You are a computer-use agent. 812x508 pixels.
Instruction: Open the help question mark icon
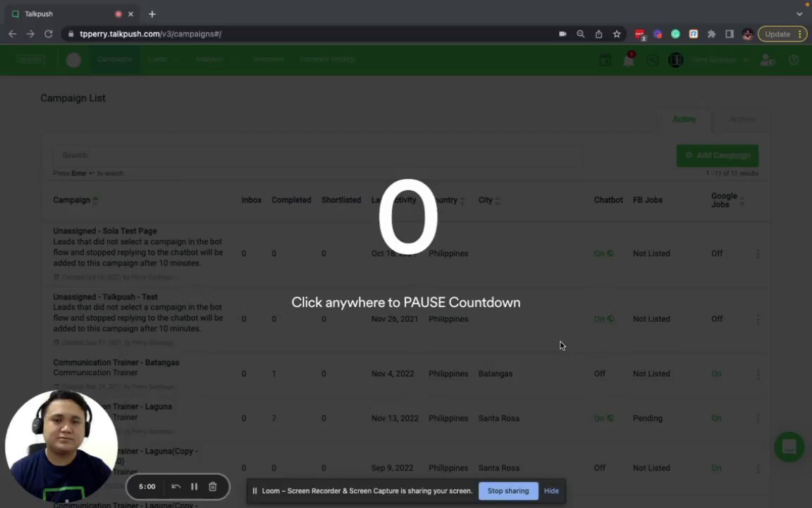click(794, 60)
